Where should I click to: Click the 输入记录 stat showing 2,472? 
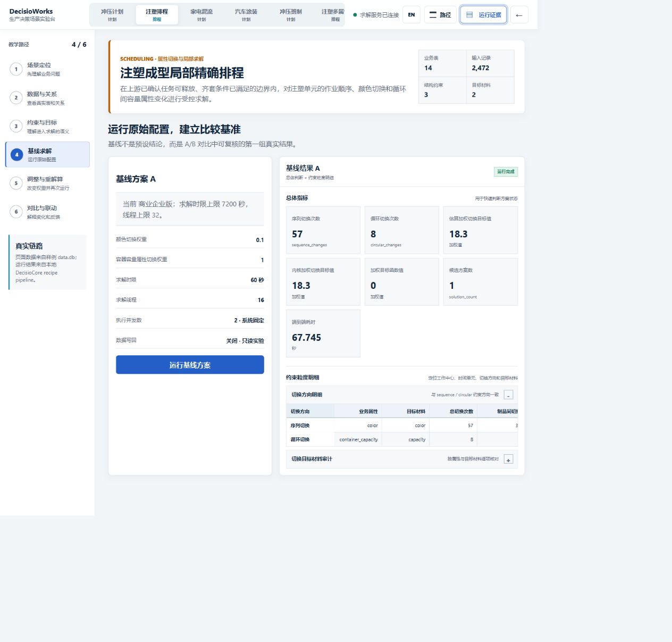pos(490,63)
